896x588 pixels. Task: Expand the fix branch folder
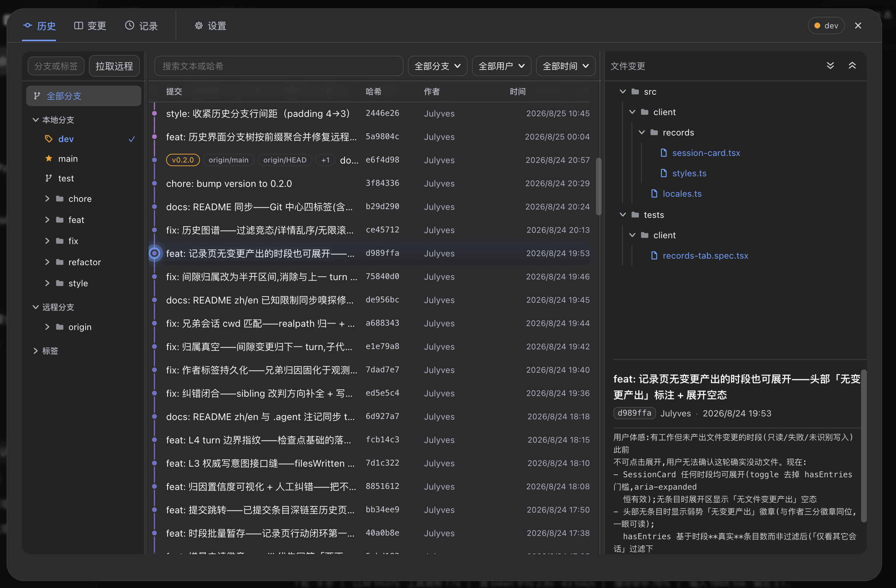(47, 241)
